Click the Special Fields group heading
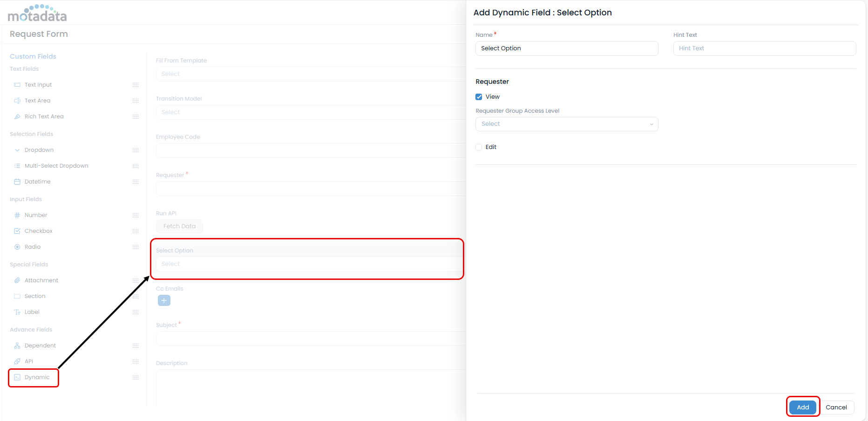 click(29, 265)
